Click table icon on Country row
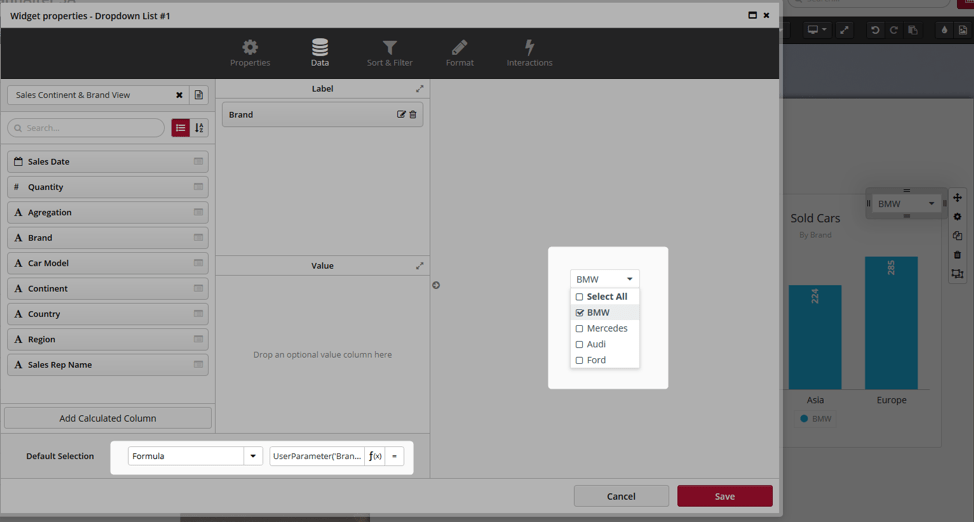 pos(198,314)
